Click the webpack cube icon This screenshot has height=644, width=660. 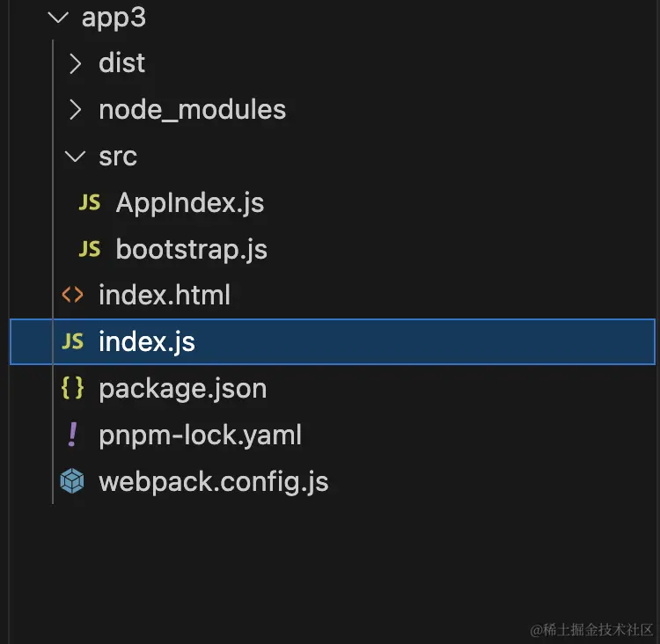click(72, 481)
